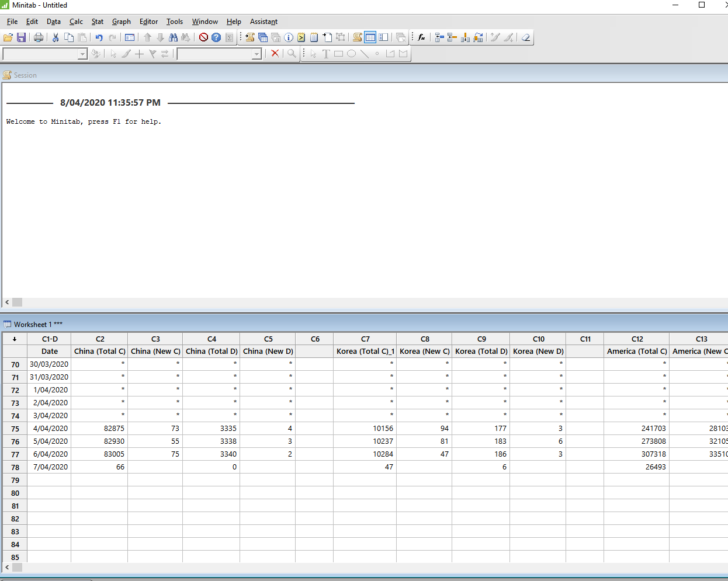728x581 pixels.
Task: Click the Show Worksheets Folder icon
Action: pyautogui.click(x=263, y=37)
